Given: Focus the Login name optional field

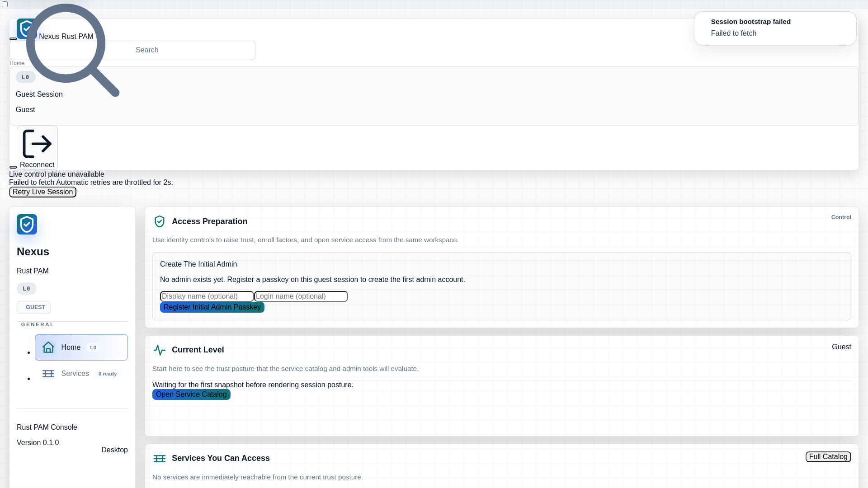Looking at the screenshot, I should coord(301,296).
